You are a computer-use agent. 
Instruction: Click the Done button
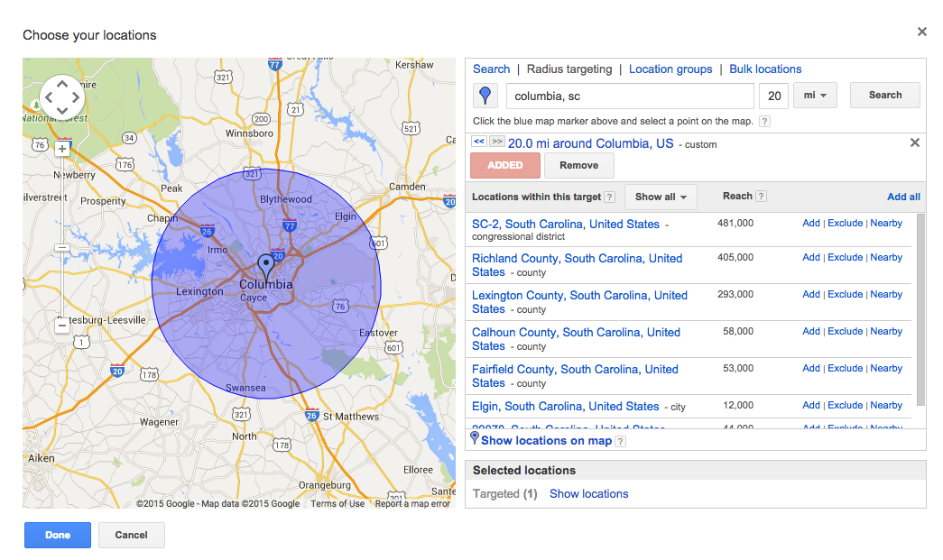pos(57,535)
